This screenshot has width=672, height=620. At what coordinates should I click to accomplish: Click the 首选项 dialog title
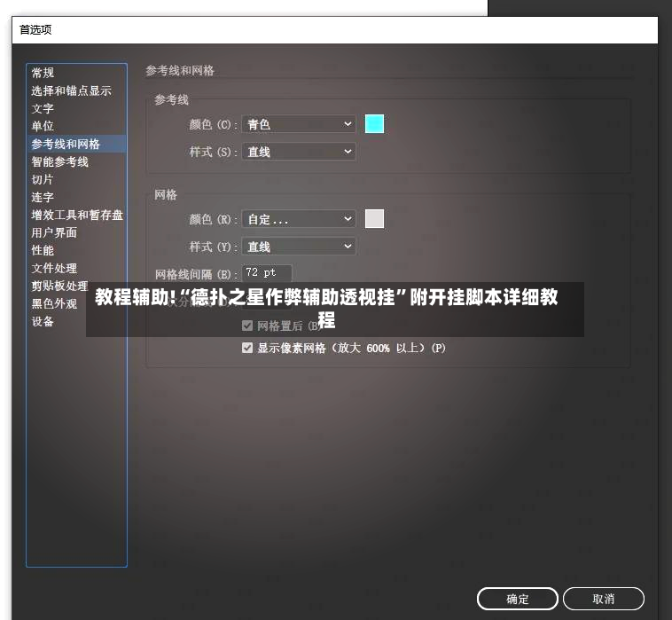(x=35, y=29)
